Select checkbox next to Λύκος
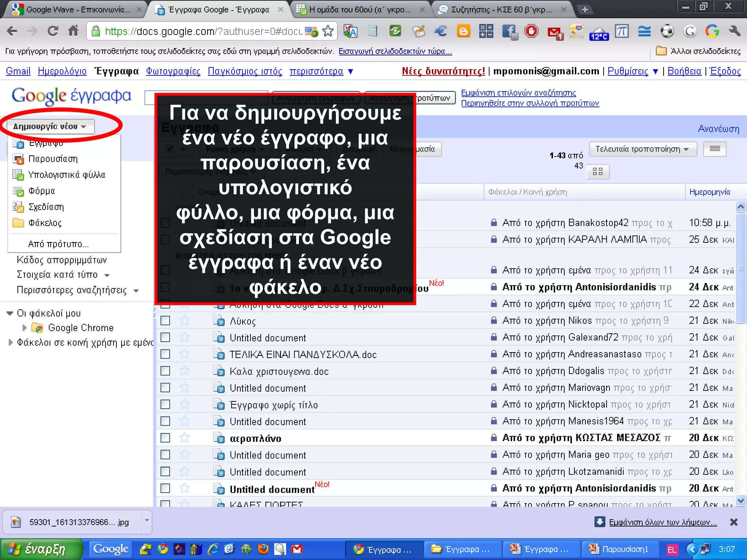 point(165,321)
